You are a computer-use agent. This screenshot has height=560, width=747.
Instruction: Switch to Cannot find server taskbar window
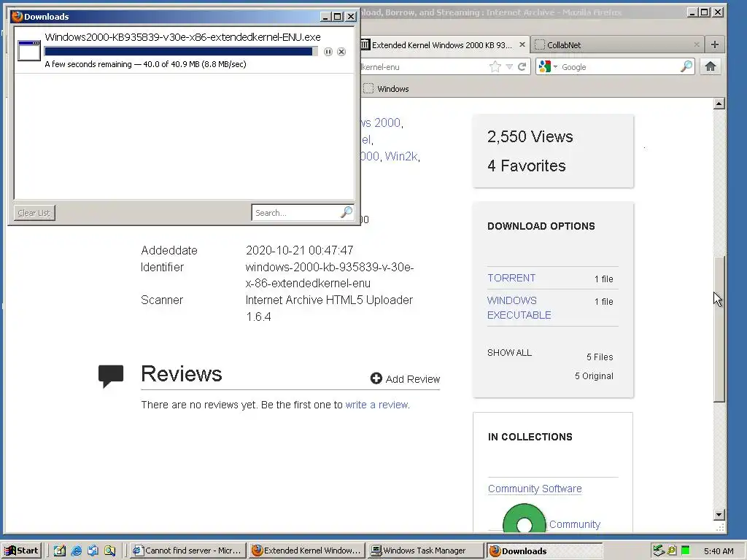click(x=187, y=551)
